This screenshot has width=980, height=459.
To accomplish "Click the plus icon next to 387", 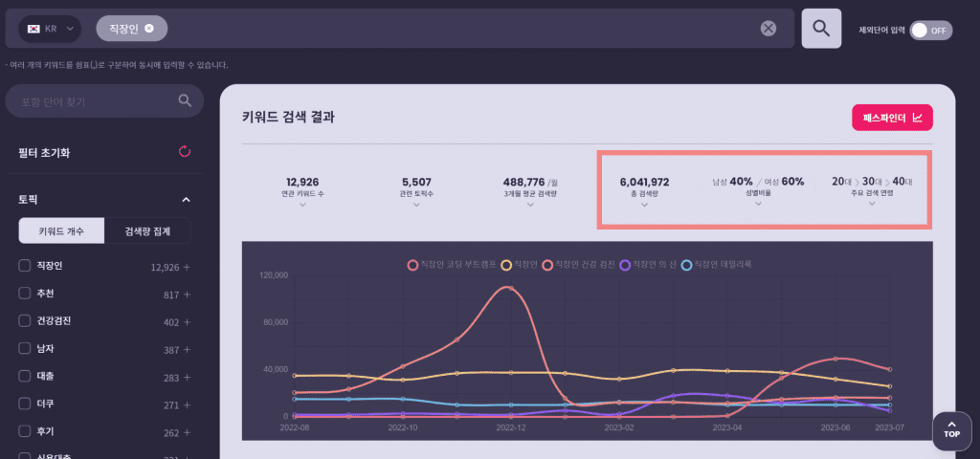I will coord(187,350).
